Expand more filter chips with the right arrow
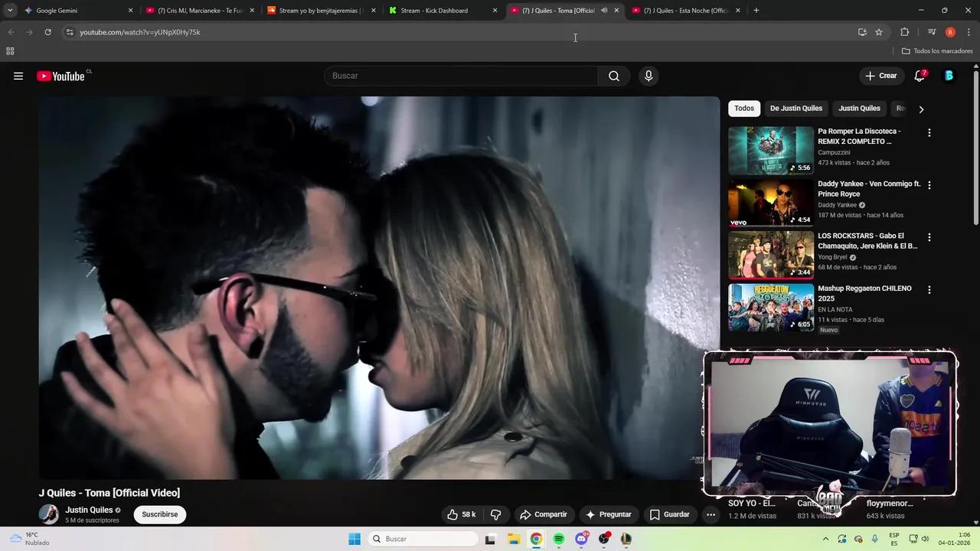980x551 pixels. pos(921,109)
